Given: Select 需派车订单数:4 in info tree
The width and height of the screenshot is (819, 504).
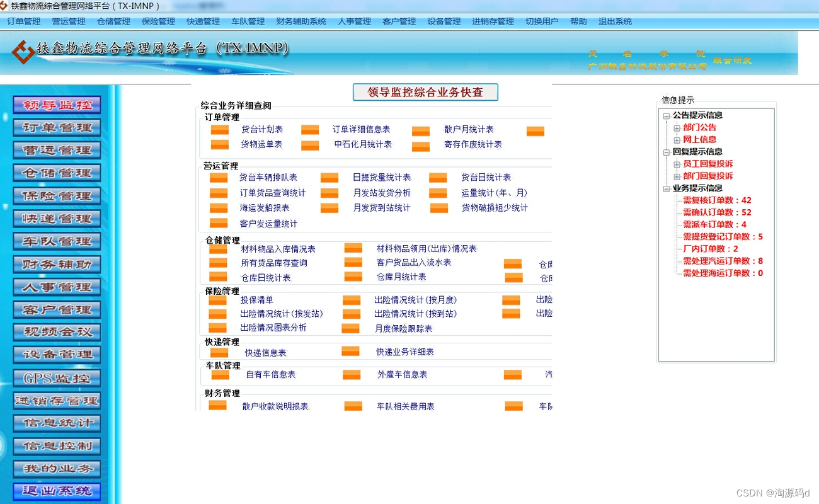Looking at the screenshot, I should click(714, 224).
